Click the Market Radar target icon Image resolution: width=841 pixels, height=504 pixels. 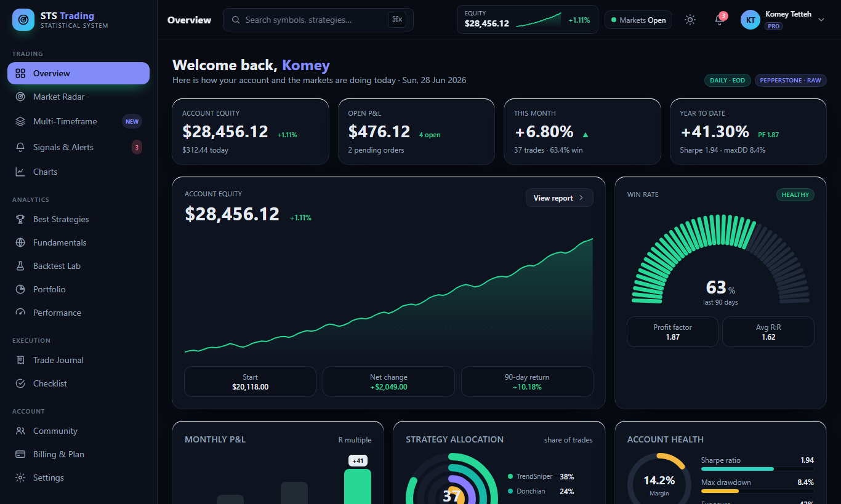[x=20, y=97]
